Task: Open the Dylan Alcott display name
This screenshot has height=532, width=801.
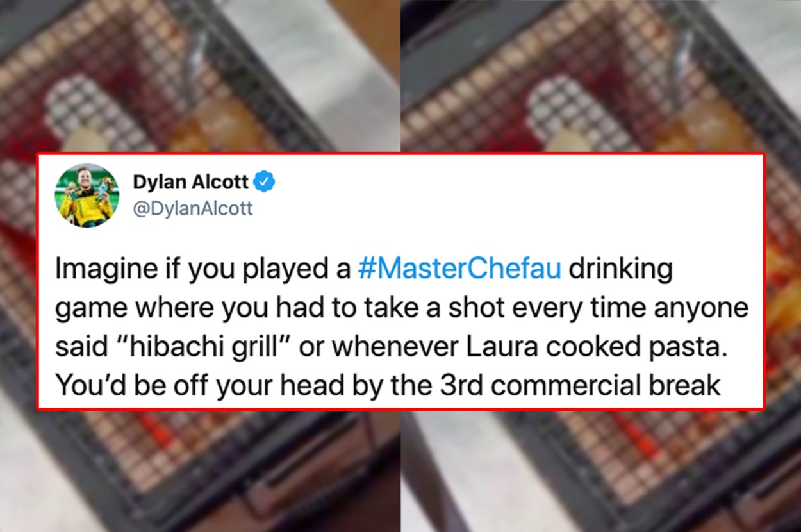Action: [191, 182]
